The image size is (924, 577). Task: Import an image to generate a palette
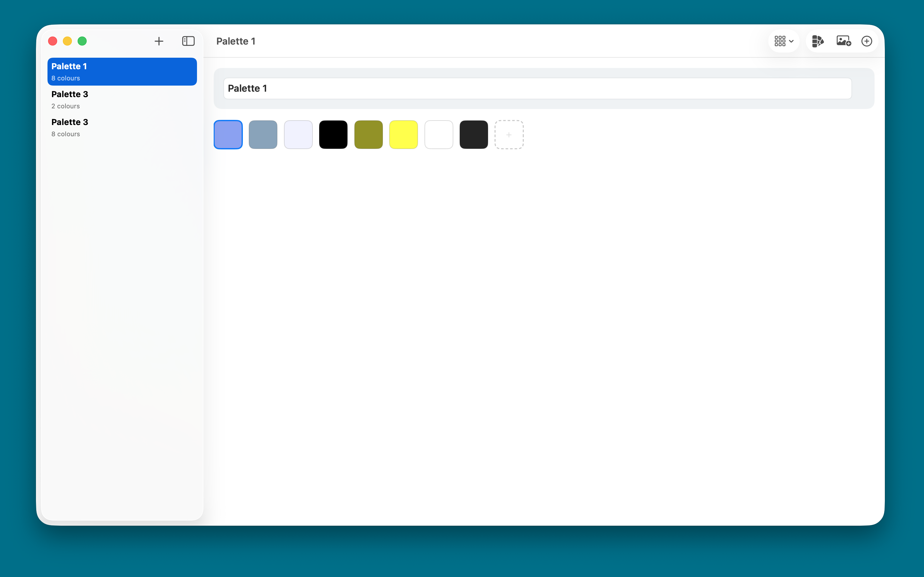pyautogui.click(x=843, y=41)
